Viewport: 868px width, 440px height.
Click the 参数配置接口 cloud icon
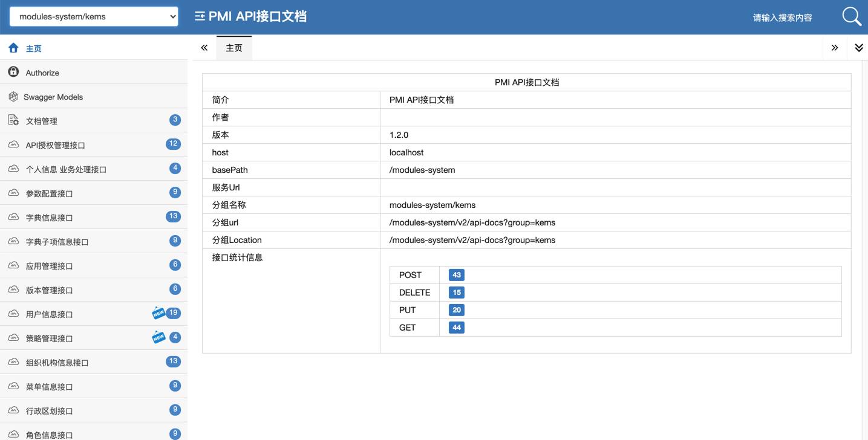[13, 193]
